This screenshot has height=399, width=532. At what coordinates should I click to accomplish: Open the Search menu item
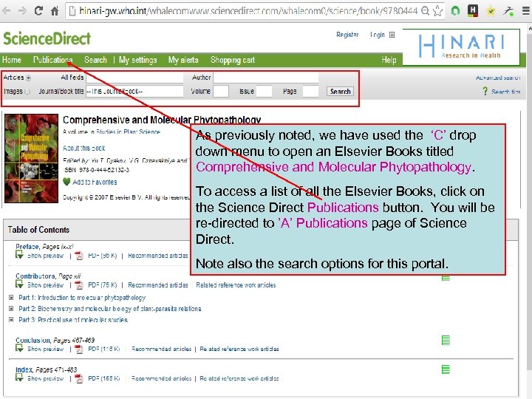(95, 60)
